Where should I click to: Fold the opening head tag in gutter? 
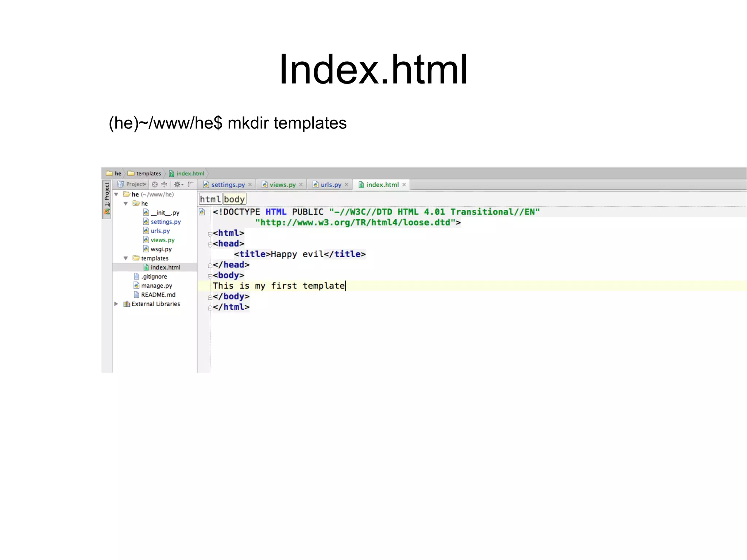210,244
